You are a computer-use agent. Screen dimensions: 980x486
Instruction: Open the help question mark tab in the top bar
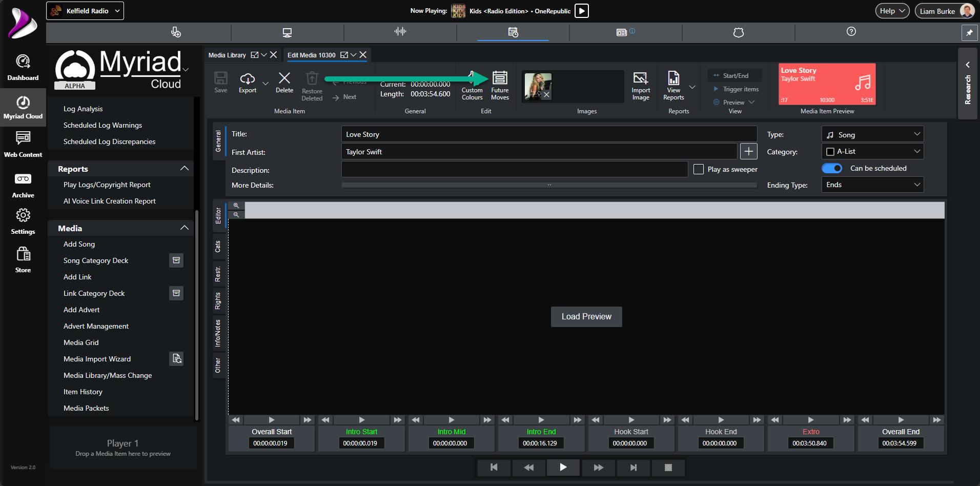pos(851,32)
